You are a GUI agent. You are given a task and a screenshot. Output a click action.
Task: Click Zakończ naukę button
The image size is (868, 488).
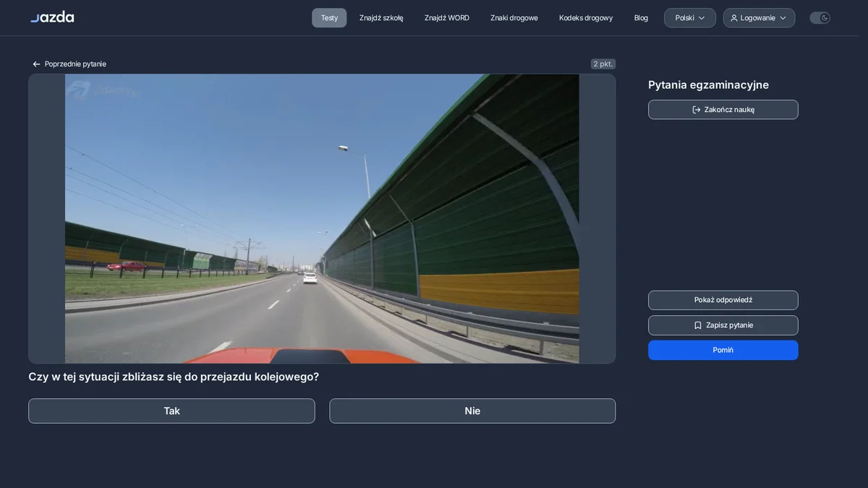pos(723,110)
